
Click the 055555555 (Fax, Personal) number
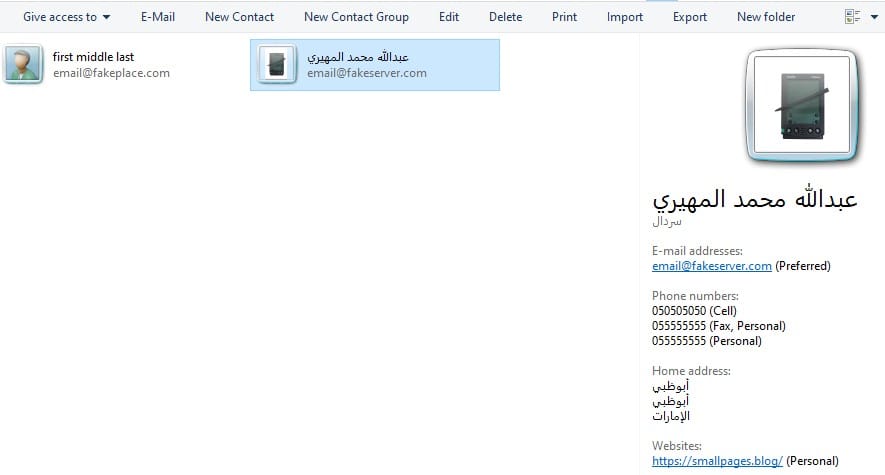(718, 326)
